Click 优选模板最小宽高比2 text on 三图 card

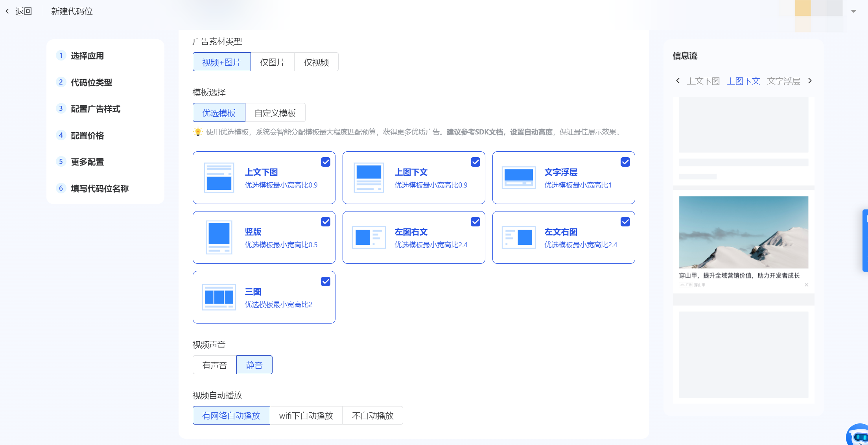[278, 305]
